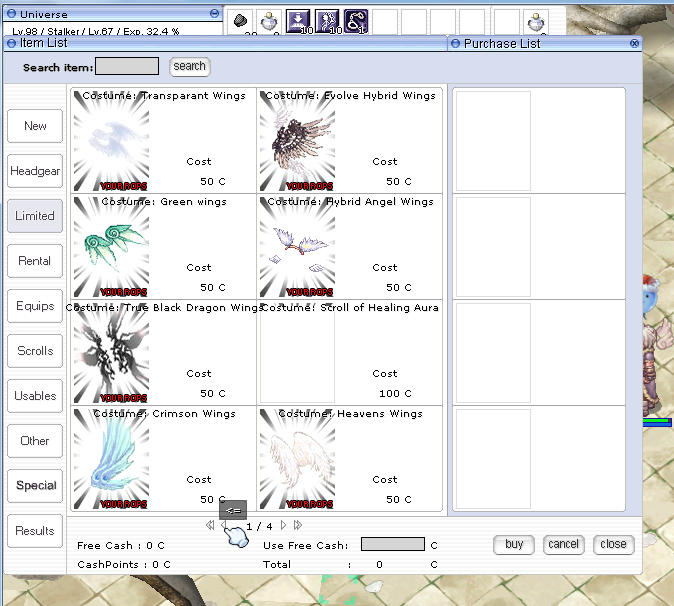Select the Costume: Crimson Wings item
The height and width of the screenshot is (606, 674).
(163, 459)
